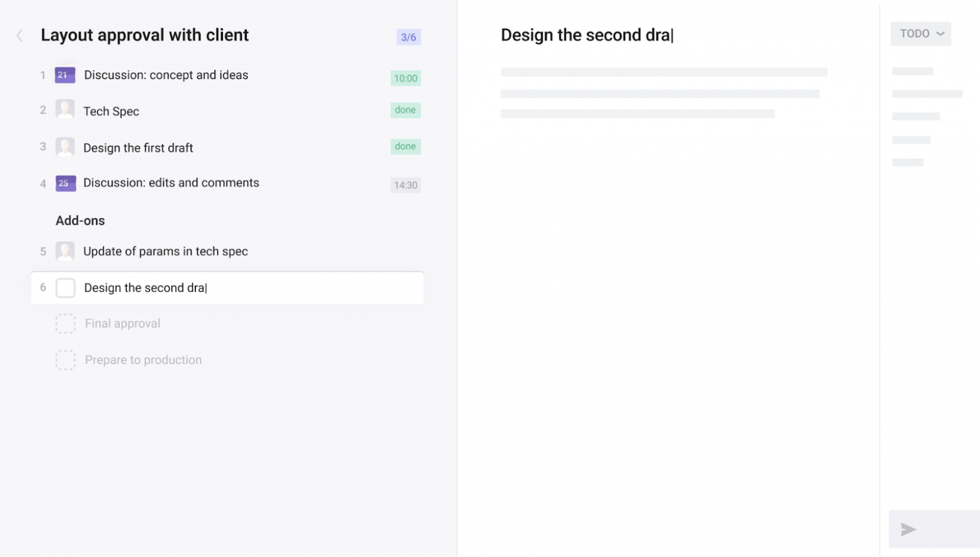Click the 10:00 time badge
The height and width of the screenshot is (557, 980).
pos(405,79)
